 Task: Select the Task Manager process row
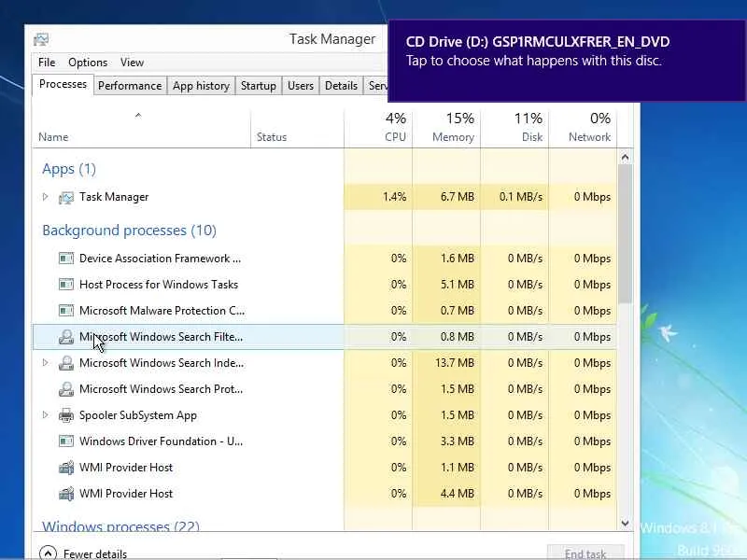(x=324, y=197)
